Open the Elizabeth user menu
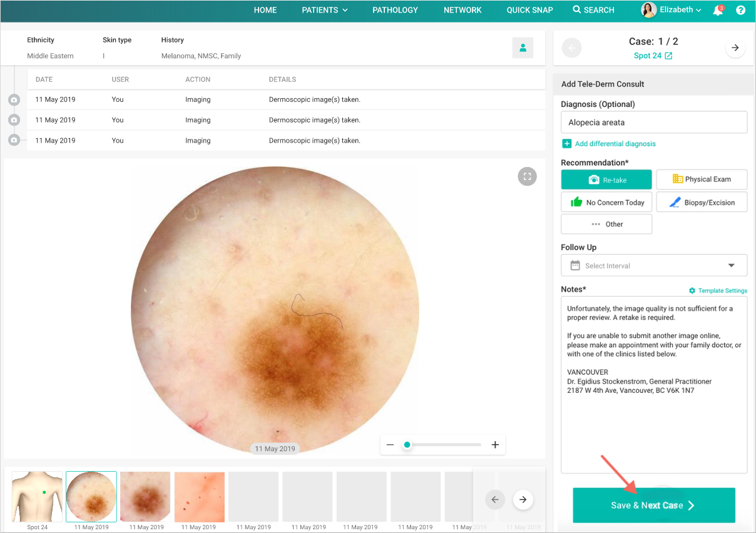 pyautogui.click(x=681, y=10)
